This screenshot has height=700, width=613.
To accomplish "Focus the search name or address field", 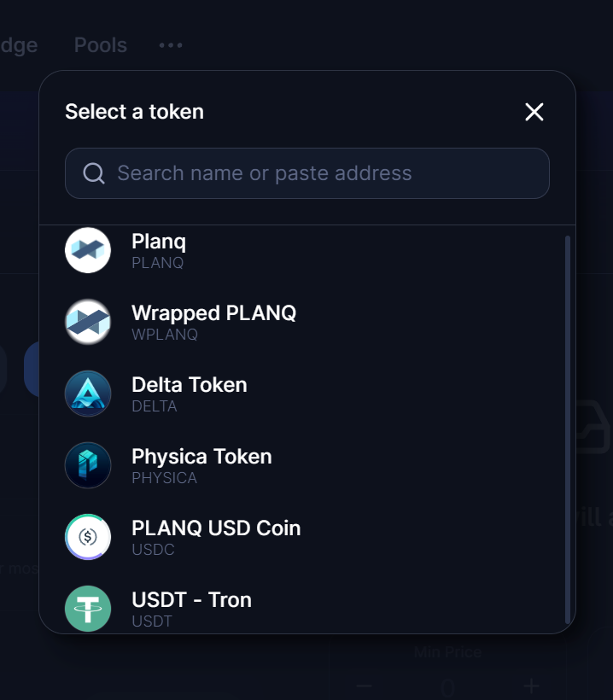I will (324, 173).
